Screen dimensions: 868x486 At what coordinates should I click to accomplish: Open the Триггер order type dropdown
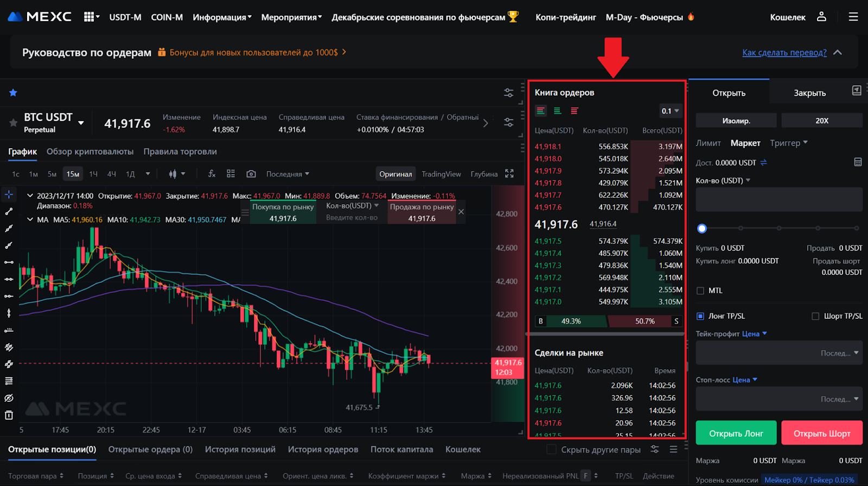click(x=789, y=143)
